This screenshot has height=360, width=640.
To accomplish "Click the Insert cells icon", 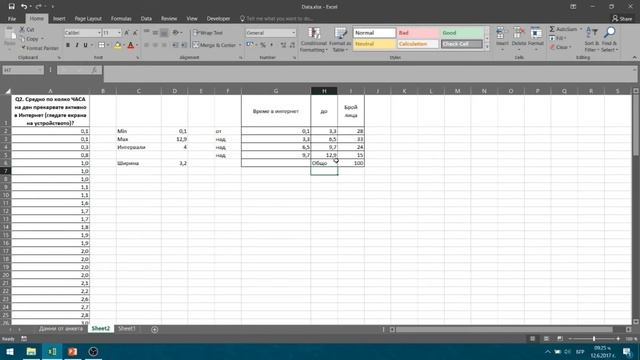I will tap(502, 33).
